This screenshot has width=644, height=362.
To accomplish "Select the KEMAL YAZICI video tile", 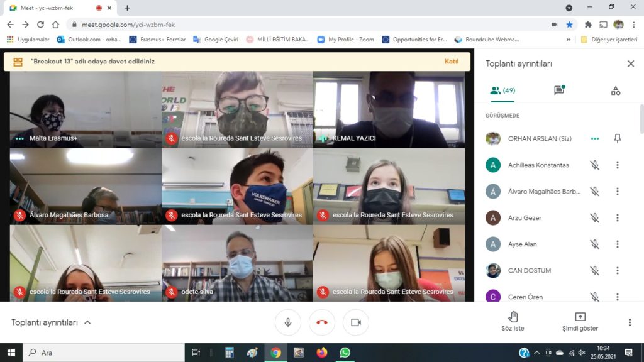I will [x=389, y=109].
